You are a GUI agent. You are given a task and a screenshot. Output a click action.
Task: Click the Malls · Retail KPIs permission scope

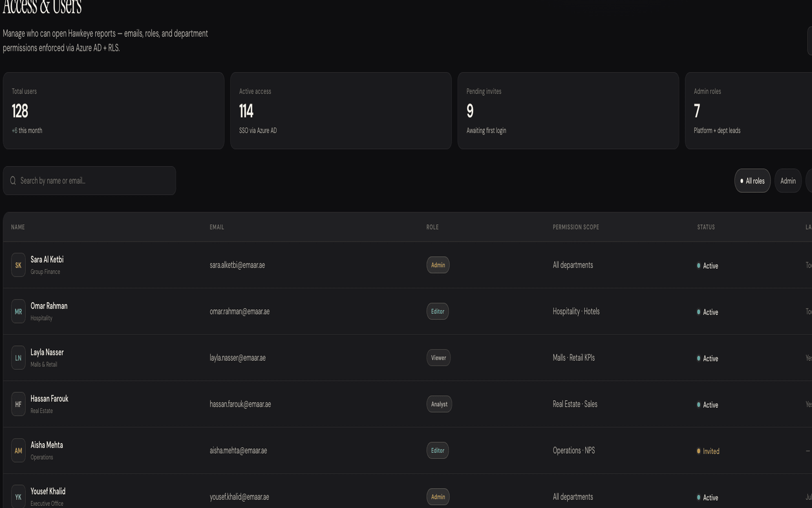pyautogui.click(x=574, y=358)
